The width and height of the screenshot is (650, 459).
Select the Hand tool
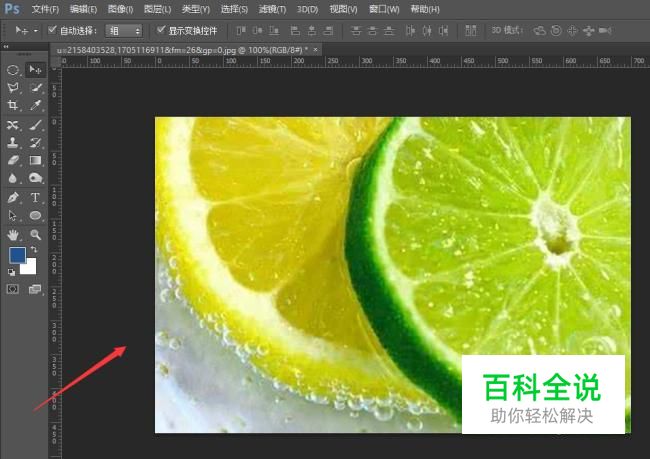pos(12,235)
